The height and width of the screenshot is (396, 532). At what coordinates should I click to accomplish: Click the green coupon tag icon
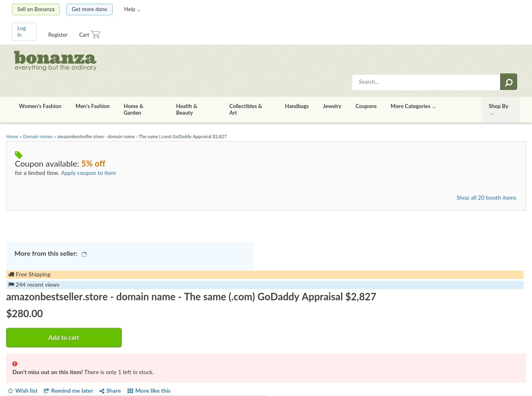19,155
